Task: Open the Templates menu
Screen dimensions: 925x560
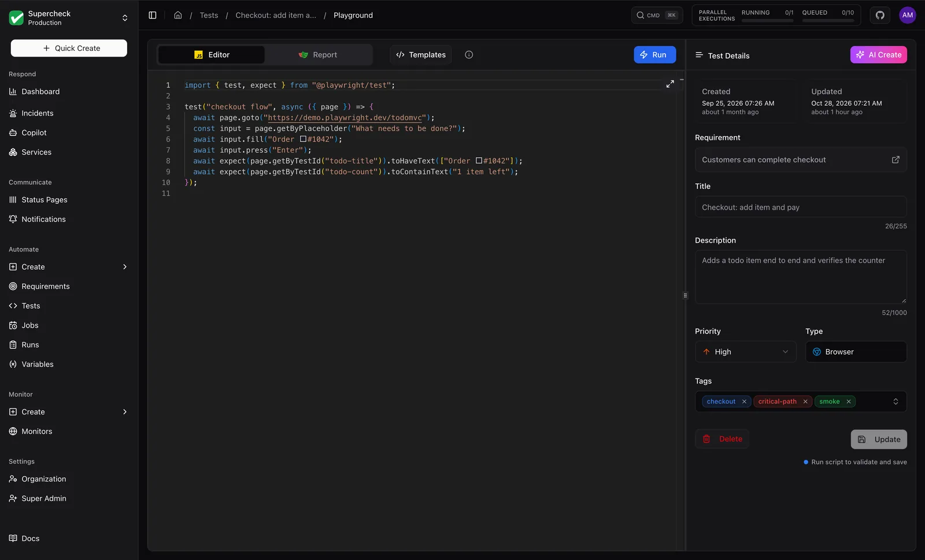Action: pos(420,55)
